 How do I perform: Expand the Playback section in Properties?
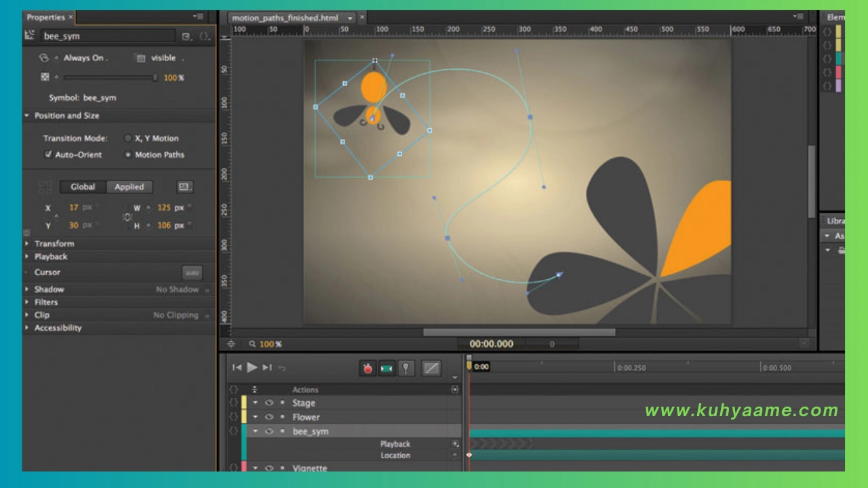pos(27,257)
